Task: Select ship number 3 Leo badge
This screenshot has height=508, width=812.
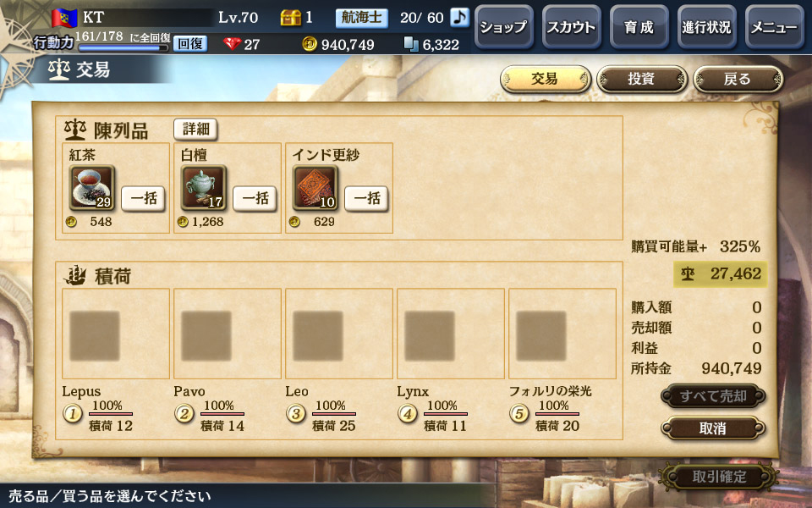Action: coord(296,414)
